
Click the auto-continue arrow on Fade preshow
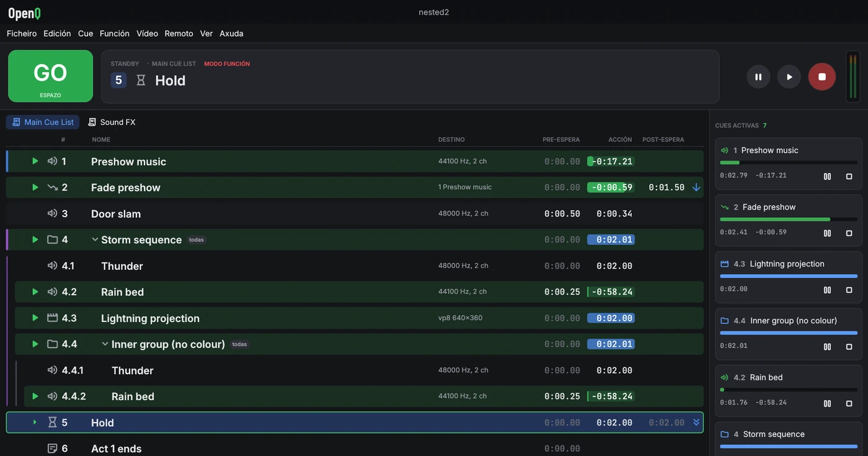click(x=696, y=187)
